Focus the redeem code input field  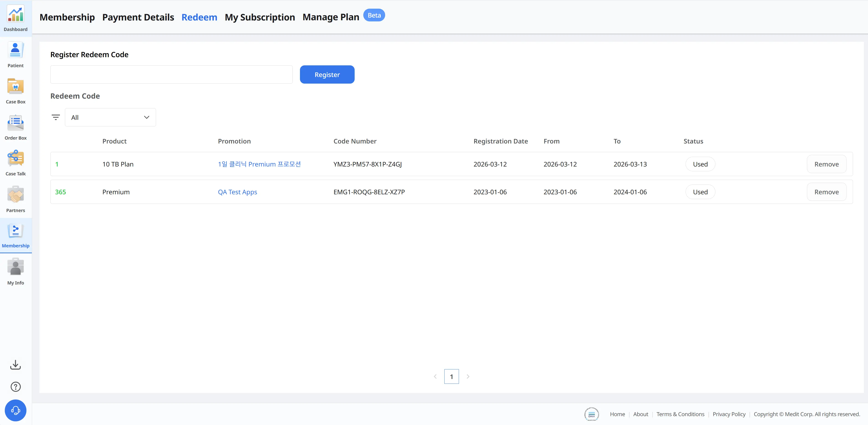[x=171, y=74]
